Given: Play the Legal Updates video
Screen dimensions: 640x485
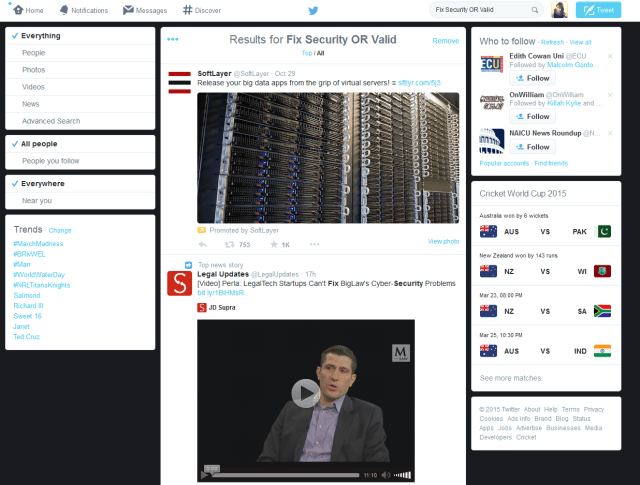Looking at the screenshot, I should (x=305, y=394).
